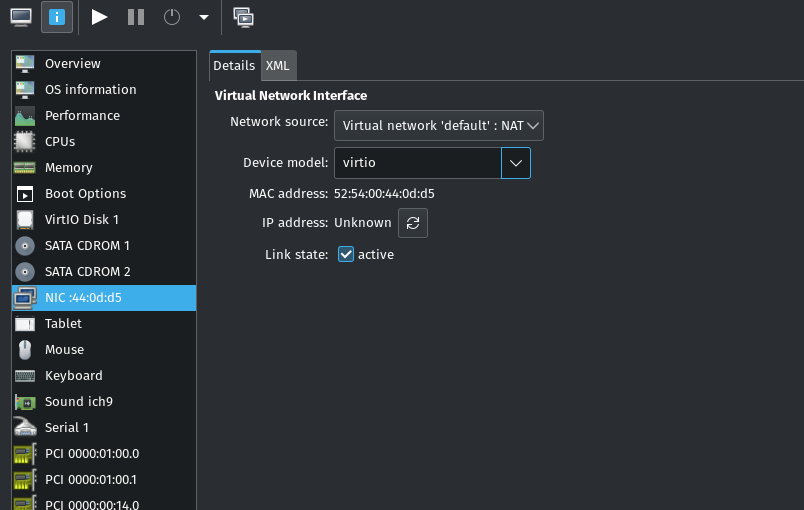Start the virtual machine with play button

click(x=99, y=17)
